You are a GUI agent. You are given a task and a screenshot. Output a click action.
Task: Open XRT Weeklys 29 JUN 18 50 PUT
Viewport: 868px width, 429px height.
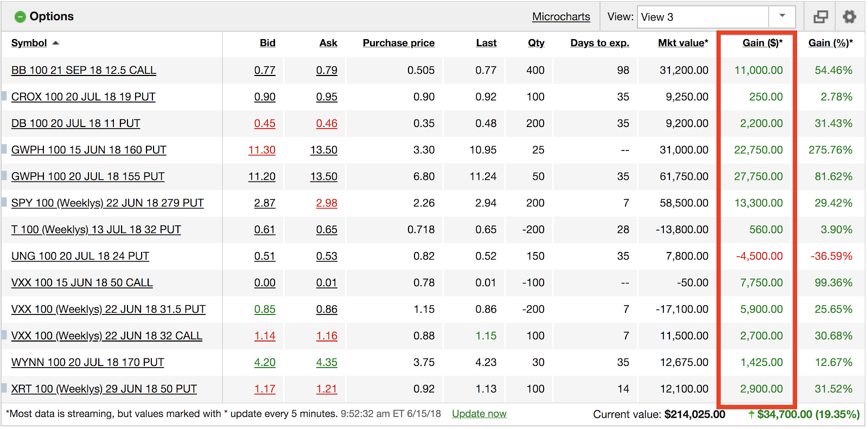(x=104, y=389)
